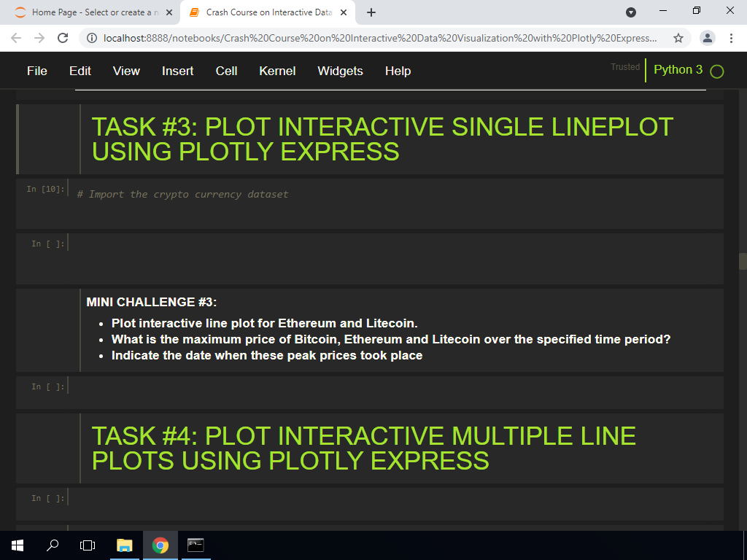
Task: Open the Windows Start menu
Action: pos(18,545)
